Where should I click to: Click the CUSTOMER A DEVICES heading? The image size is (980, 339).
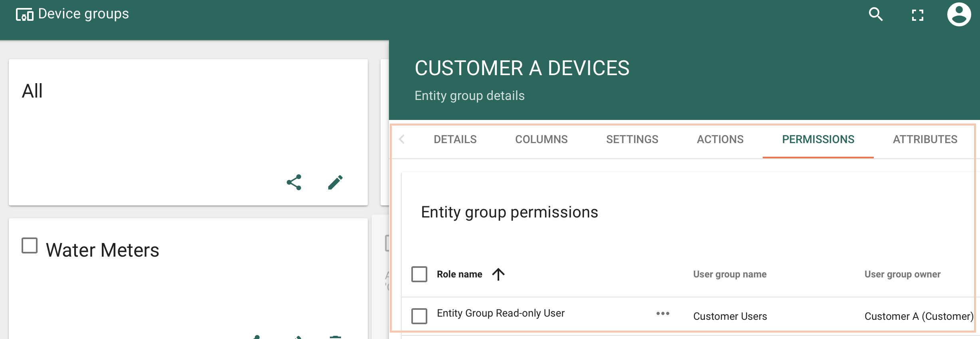[x=522, y=68]
